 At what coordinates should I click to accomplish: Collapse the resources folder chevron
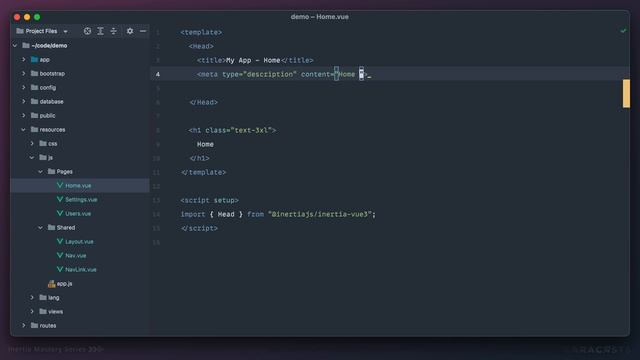pyautogui.click(x=24, y=129)
